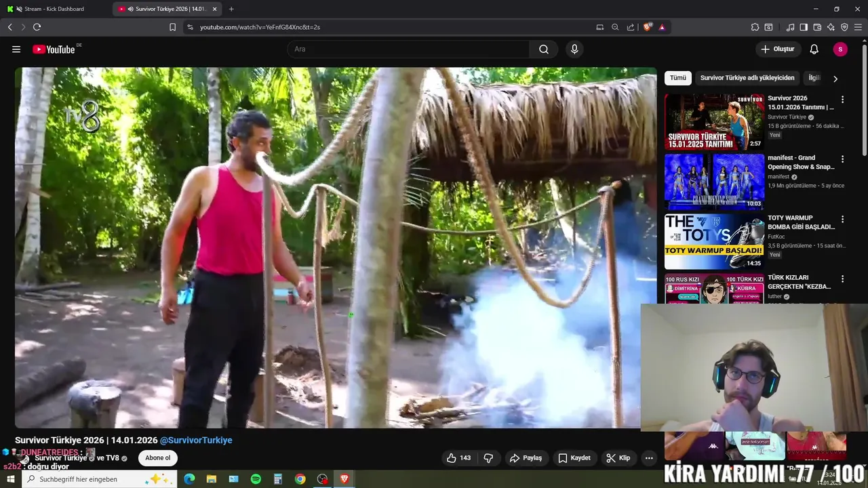Open TÜRK KIZLARI GERÇEKTEN video title

(799, 282)
